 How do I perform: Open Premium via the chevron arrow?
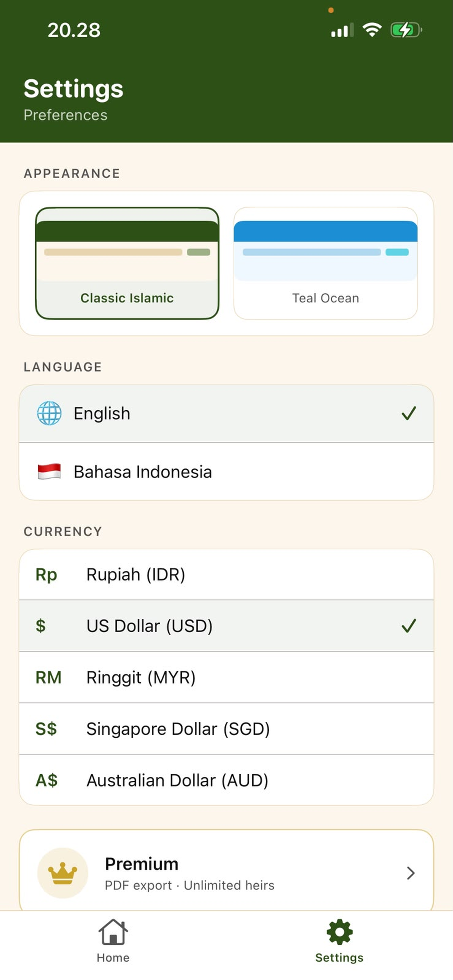(x=410, y=873)
